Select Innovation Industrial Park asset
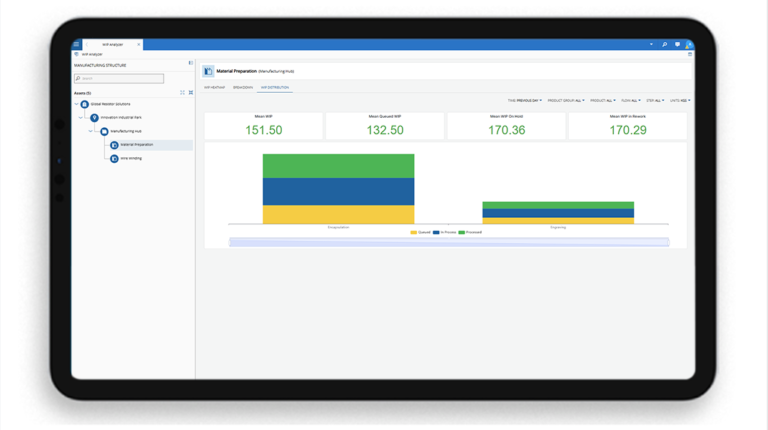Screen dimensions: 768x430 point(120,118)
